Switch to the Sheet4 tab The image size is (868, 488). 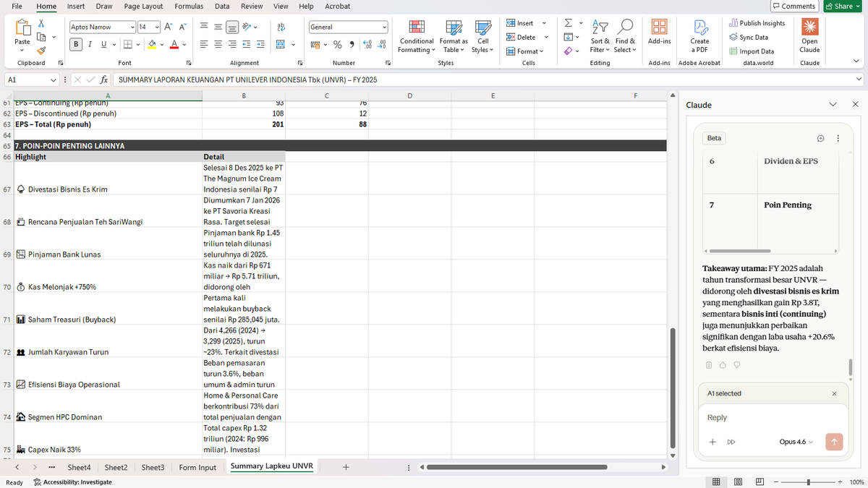(x=79, y=468)
